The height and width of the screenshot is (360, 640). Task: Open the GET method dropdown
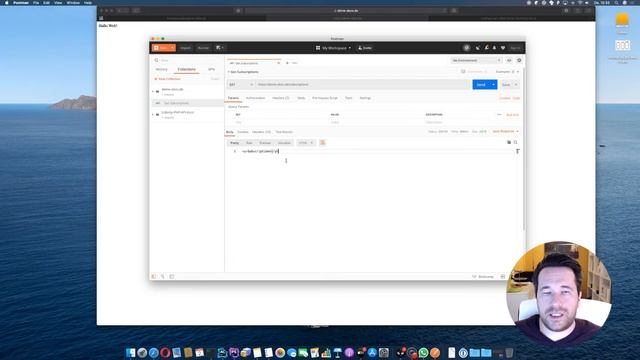click(x=241, y=84)
